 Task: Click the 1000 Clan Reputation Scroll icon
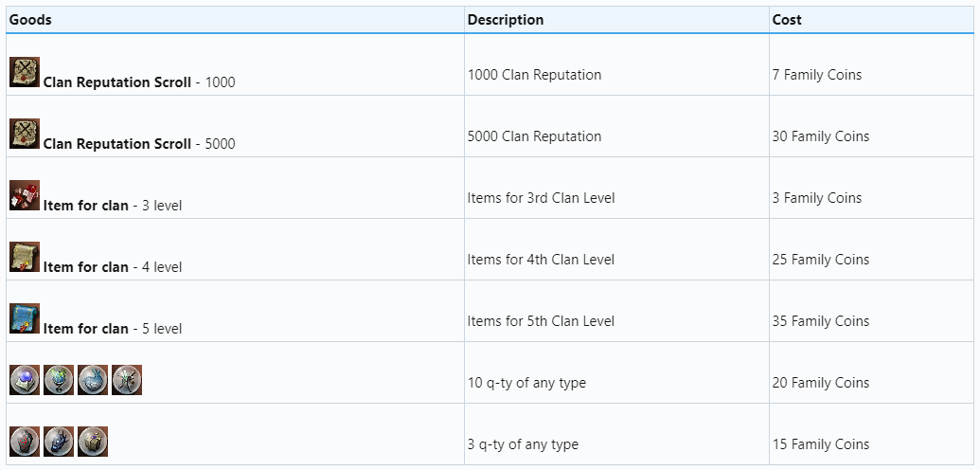25,72
